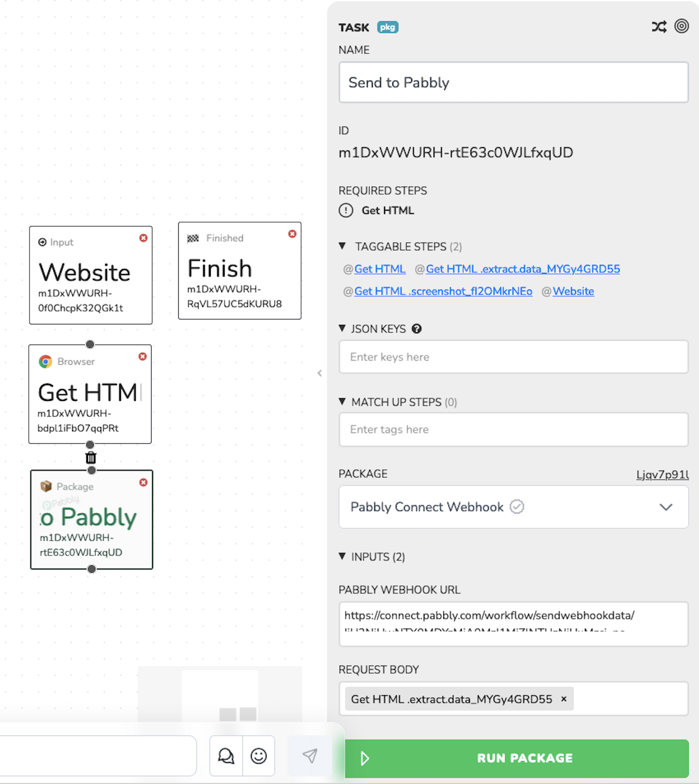Click the target icon in the Task header
The height and width of the screenshot is (784, 699).
pyautogui.click(x=682, y=26)
